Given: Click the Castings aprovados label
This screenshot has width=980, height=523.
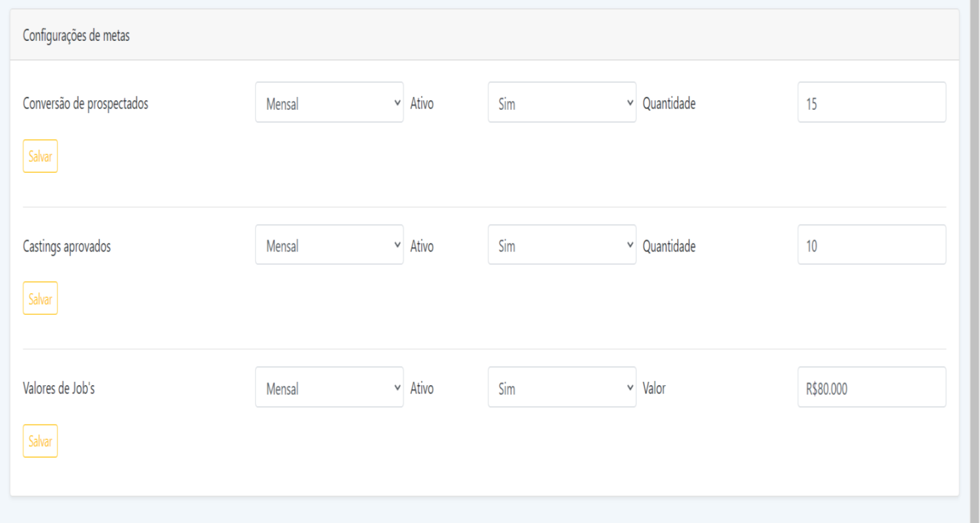Looking at the screenshot, I should pyautogui.click(x=67, y=246).
